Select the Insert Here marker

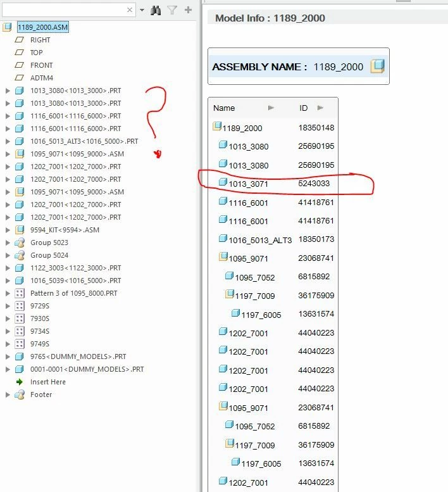(x=48, y=382)
